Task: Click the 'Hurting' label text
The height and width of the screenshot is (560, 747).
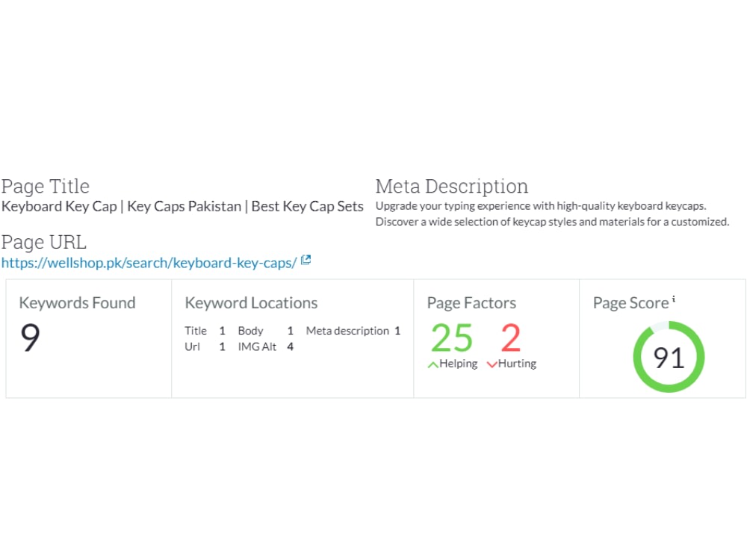Action: tap(518, 364)
